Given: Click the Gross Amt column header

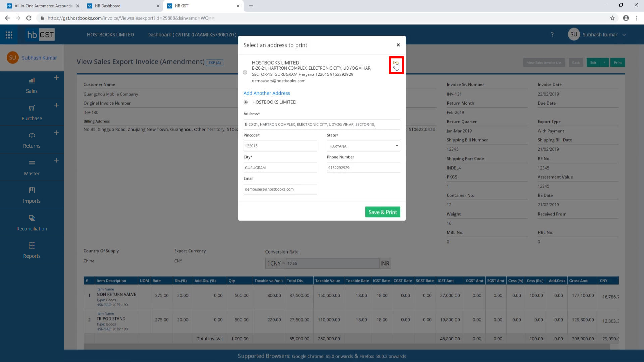Looking at the screenshot, I should [x=582, y=281].
